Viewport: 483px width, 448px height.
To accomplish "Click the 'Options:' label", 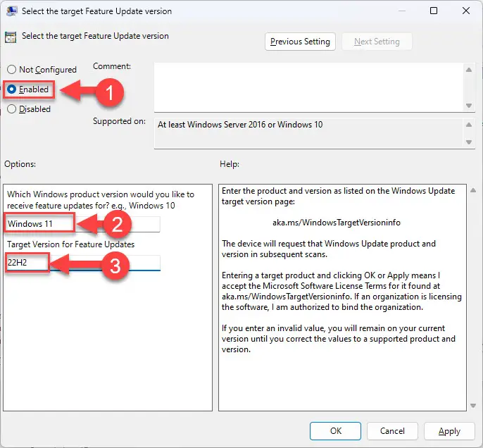I will [x=20, y=164].
